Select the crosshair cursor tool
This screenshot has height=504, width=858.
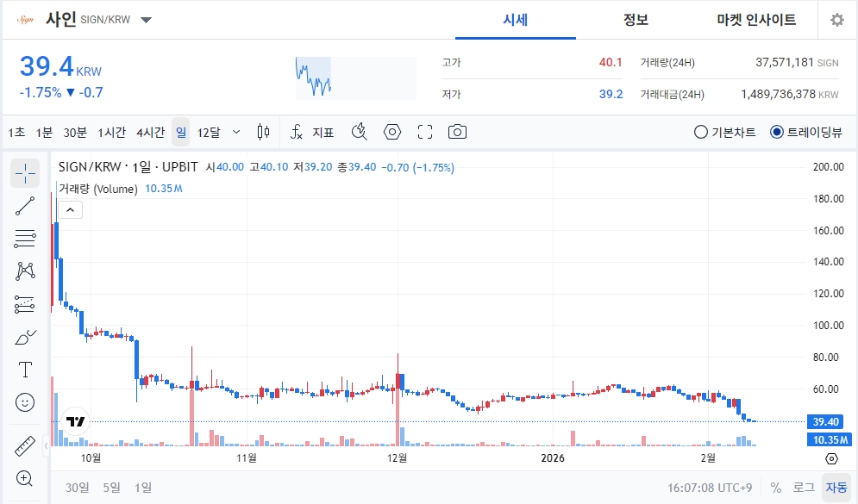[x=25, y=172]
